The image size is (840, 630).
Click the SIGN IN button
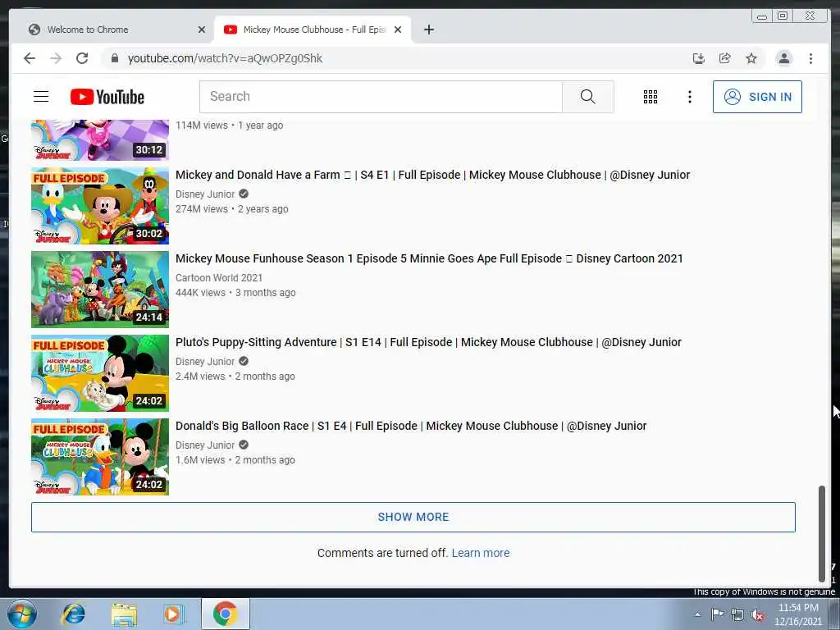click(757, 97)
